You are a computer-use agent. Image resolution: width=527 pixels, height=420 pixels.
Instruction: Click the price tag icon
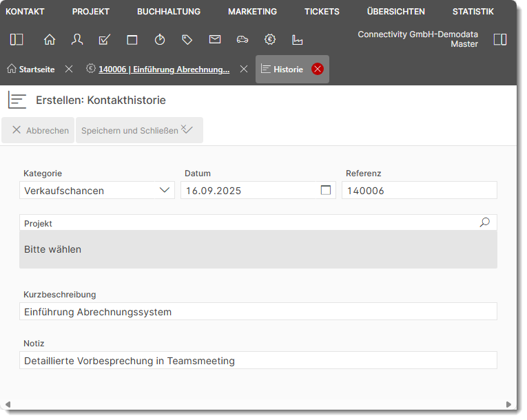[x=187, y=40]
